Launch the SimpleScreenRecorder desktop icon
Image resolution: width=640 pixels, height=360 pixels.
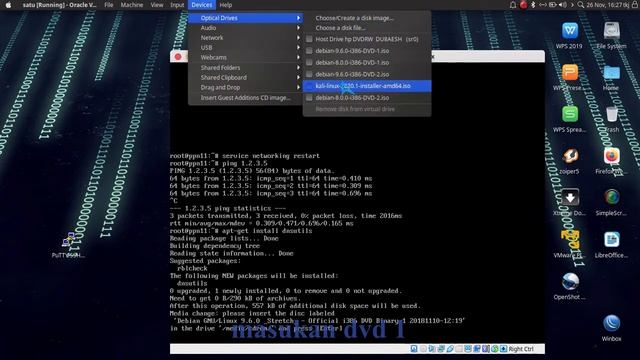click(611, 198)
